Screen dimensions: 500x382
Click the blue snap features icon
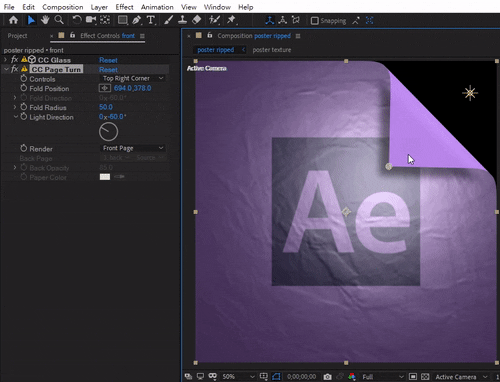tap(369, 21)
